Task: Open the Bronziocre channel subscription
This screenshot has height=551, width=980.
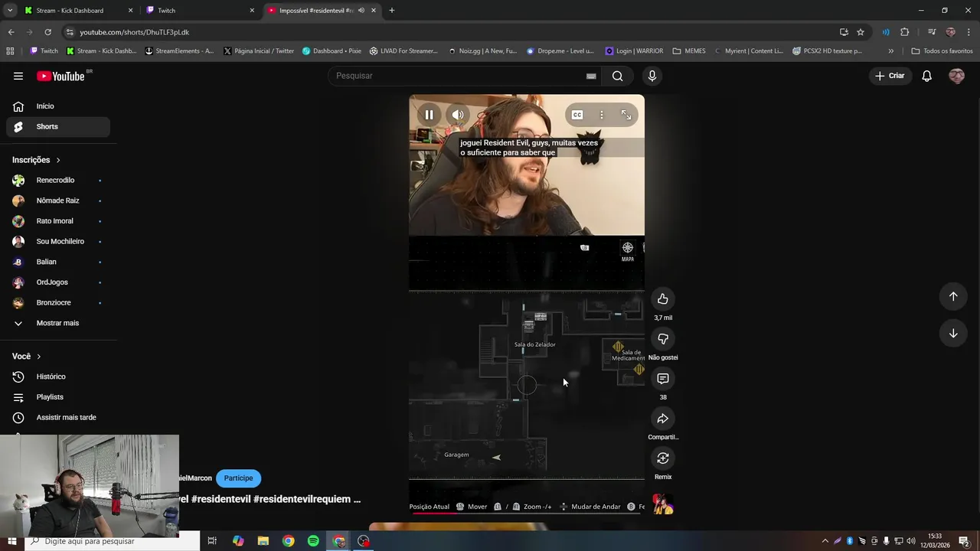Action: [x=58, y=303]
